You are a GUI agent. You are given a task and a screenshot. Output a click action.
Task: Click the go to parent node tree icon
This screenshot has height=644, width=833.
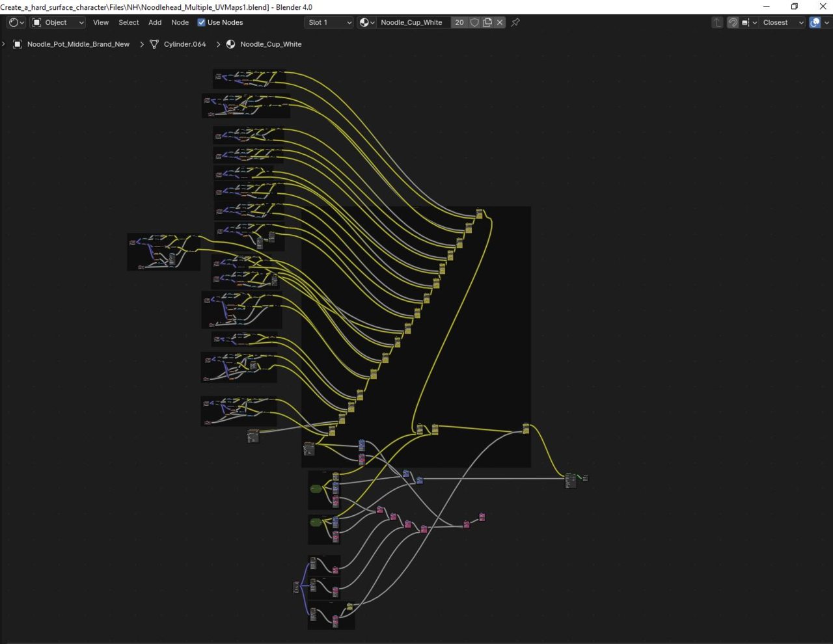(717, 22)
